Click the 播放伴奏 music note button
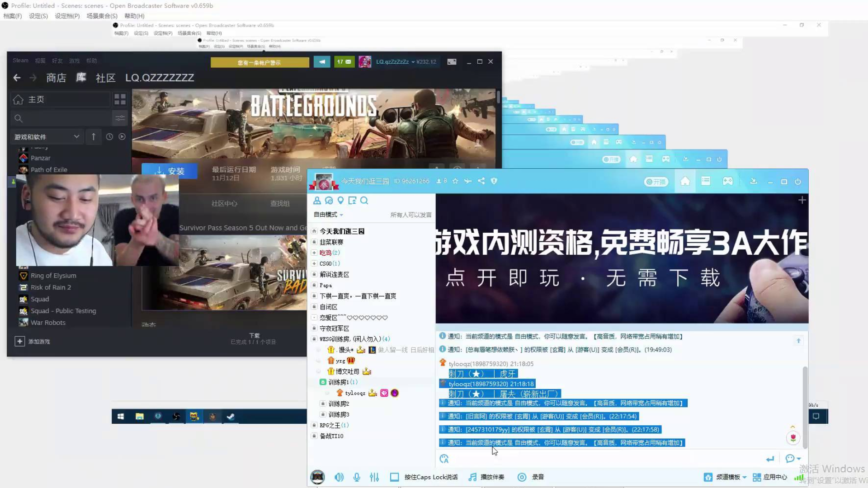 pyautogui.click(x=486, y=477)
